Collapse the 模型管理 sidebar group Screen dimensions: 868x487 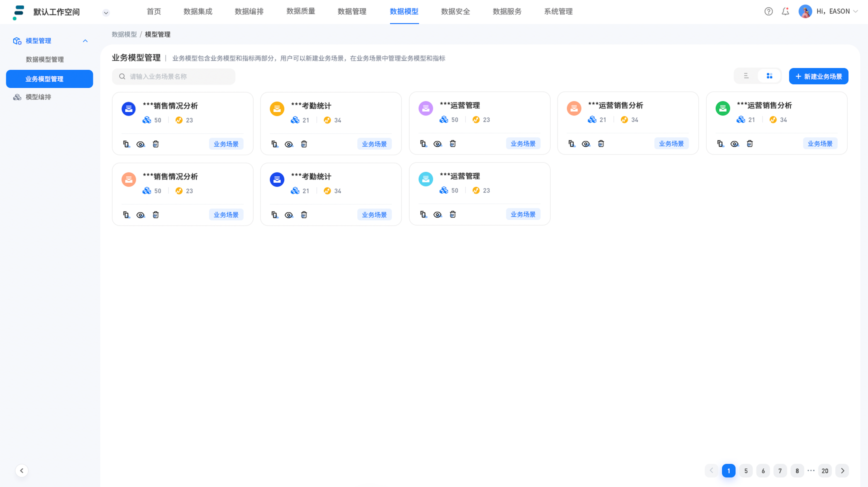pos(85,41)
